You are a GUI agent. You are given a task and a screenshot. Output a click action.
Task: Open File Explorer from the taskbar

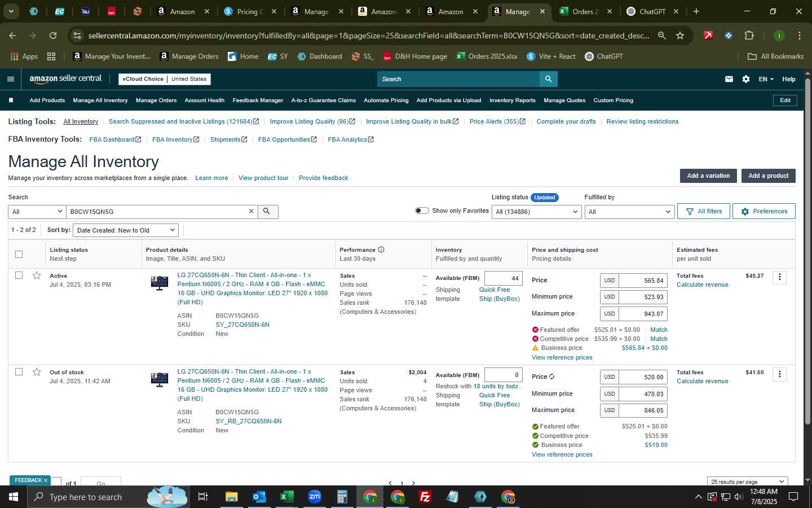point(231,497)
